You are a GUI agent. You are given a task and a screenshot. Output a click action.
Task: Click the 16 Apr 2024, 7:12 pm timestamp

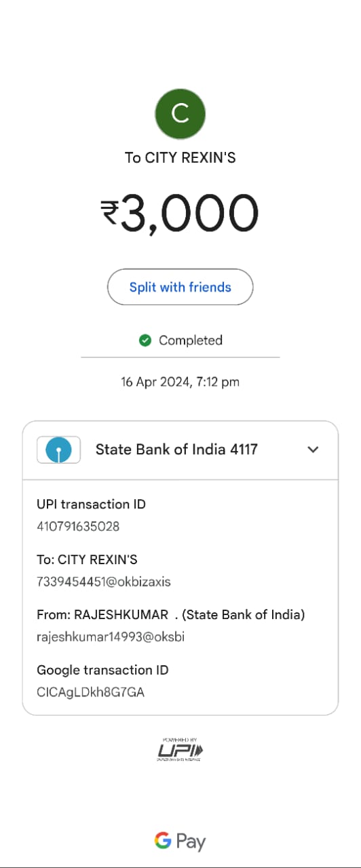[180, 382]
